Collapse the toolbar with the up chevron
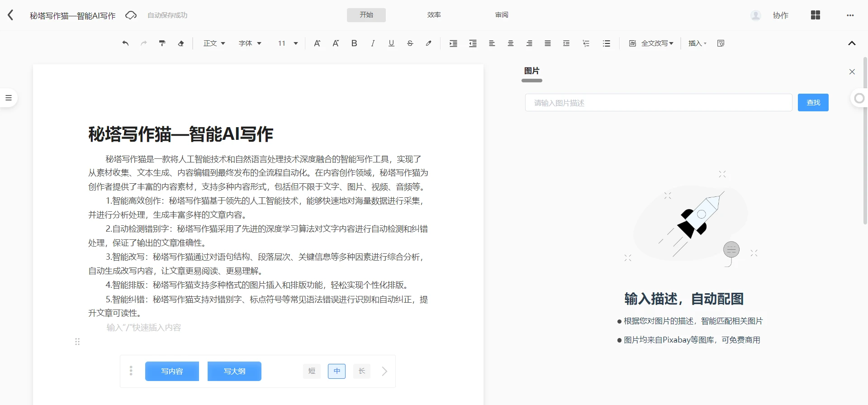This screenshot has height=405, width=868. click(x=852, y=43)
